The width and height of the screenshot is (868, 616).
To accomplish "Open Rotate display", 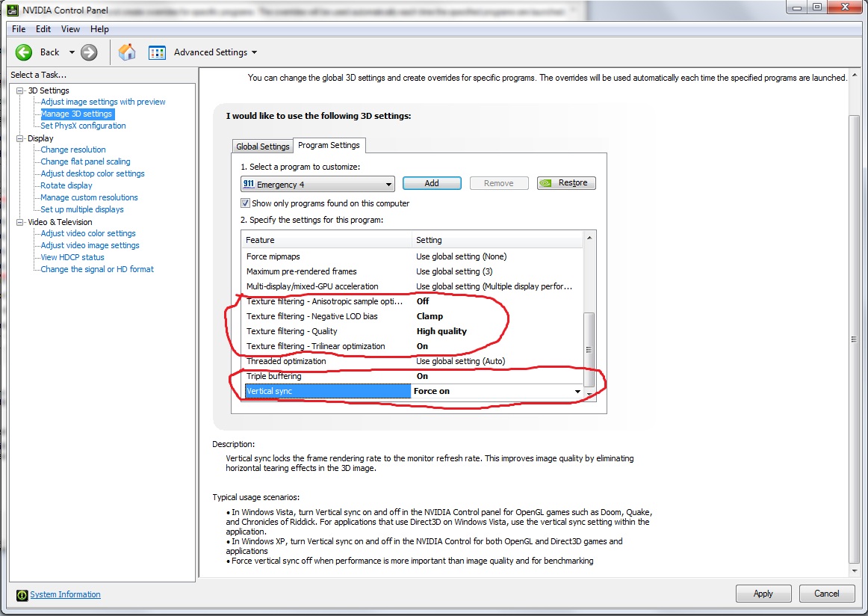I will tap(66, 185).
